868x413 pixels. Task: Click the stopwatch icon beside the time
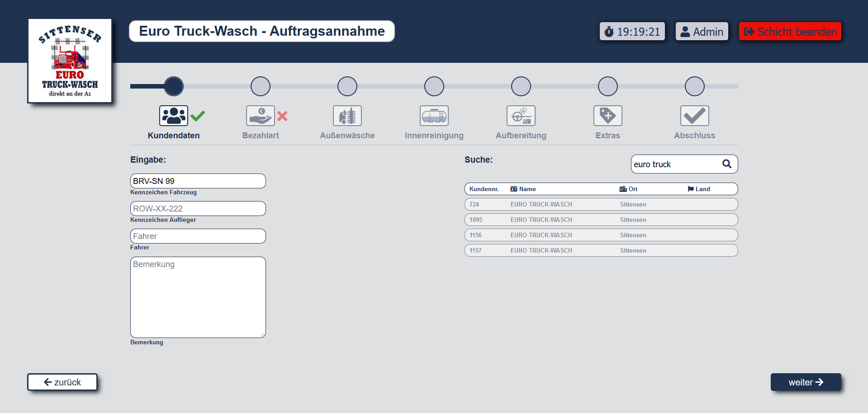click(609, 32)
